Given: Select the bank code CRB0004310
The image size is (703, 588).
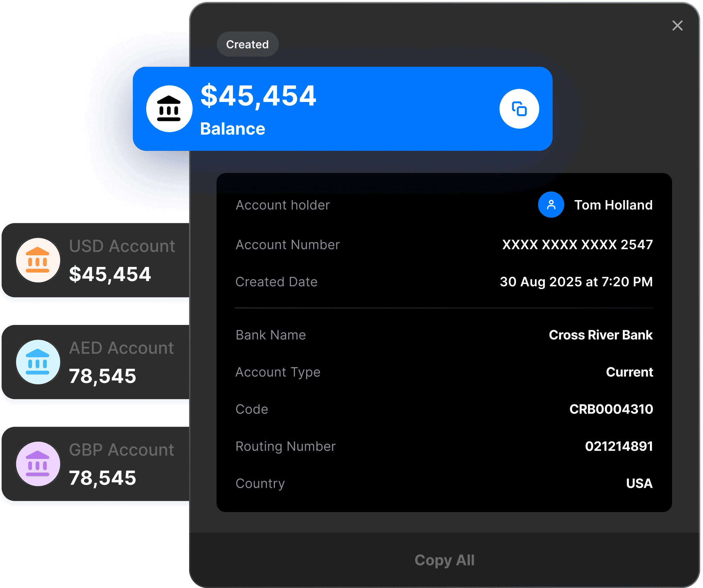Looking at the screenshot, I should click(x=611, y=409).
